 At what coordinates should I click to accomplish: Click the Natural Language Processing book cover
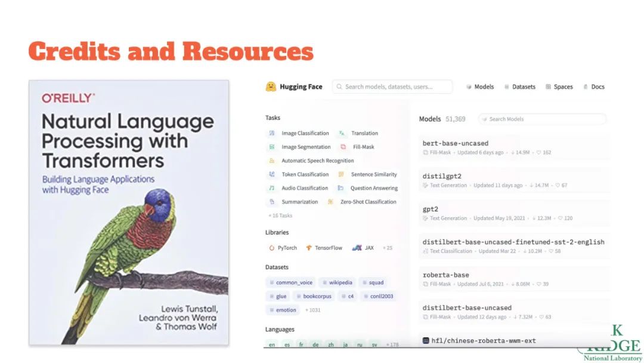pos(129,213)
